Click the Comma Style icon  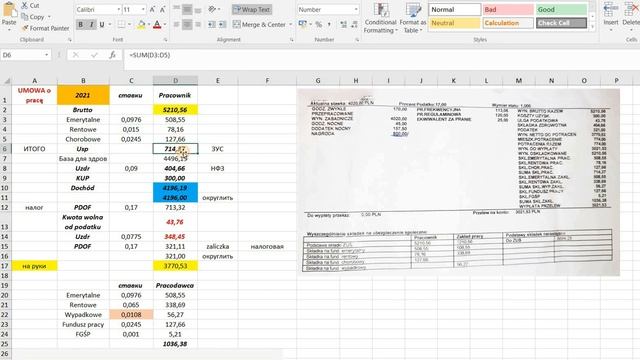click(x=329, y=24)
